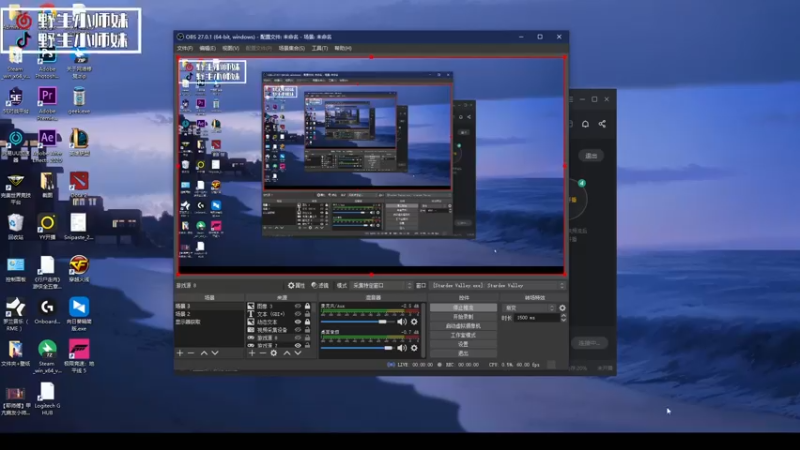Open File (文件) menu in OBS

[185, 48]
